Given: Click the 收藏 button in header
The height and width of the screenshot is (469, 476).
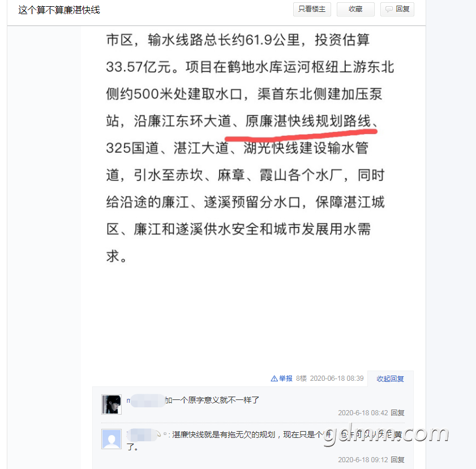Looking at the screenshot, I should click(355, 9).
